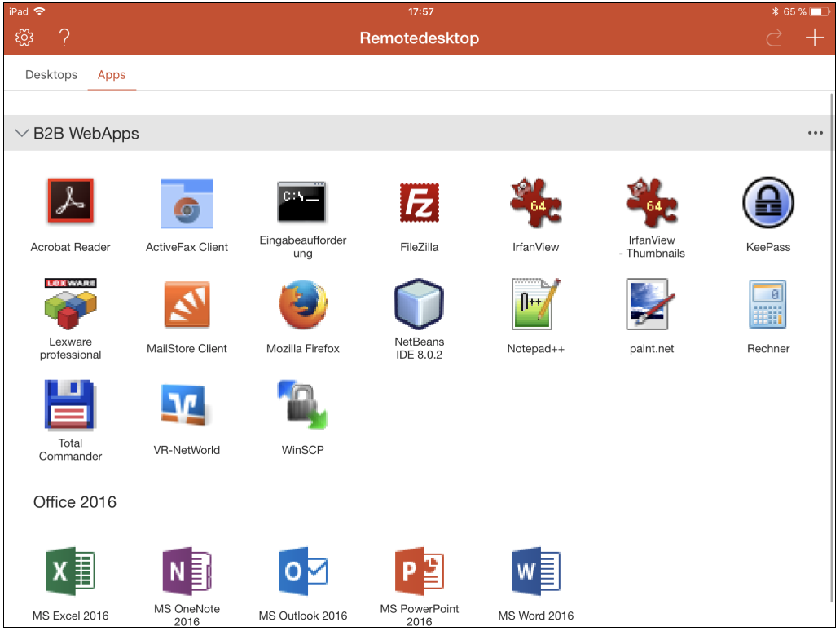Click the B2B WebApps section title
840x631 pixels.
[86, 133]
